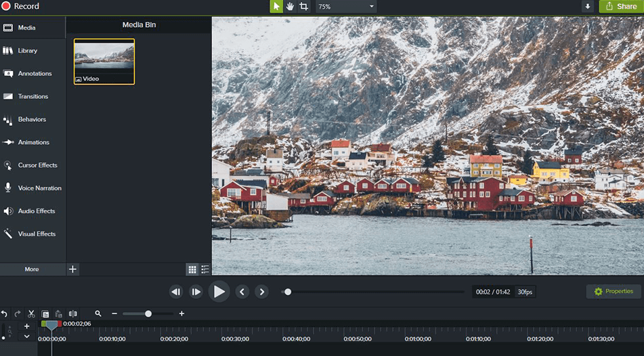
Task: Click the 00:02 / 01:42 time display
Action: pos(493,292)
